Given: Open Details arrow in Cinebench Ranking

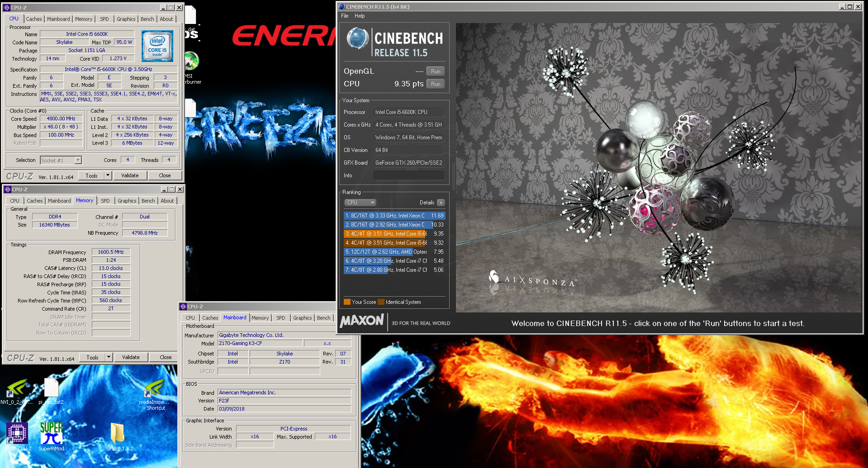Looking at the screenshot, I should click(441, 203).
